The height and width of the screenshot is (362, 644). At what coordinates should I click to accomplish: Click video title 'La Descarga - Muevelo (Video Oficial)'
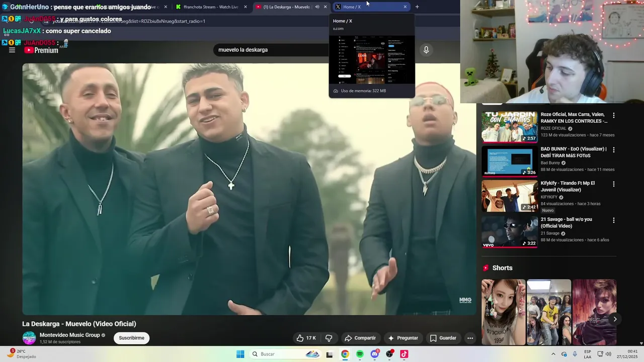pos(79,324)
